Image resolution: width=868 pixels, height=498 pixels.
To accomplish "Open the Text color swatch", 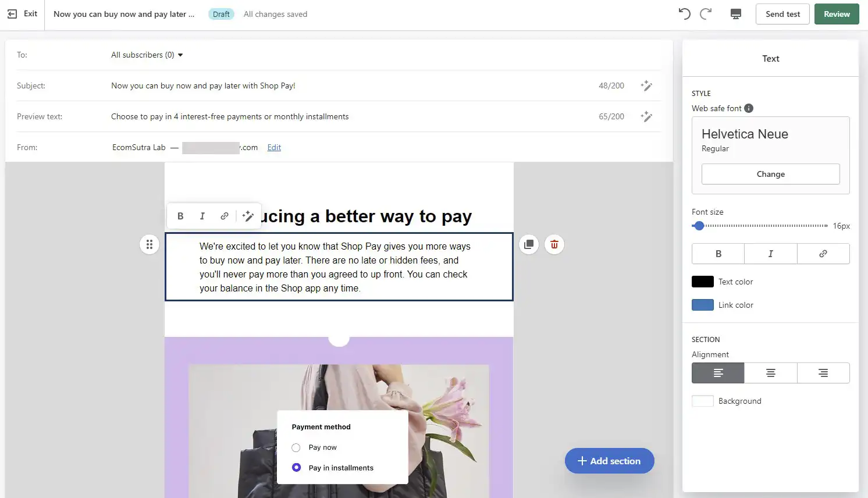I will 703,282.
